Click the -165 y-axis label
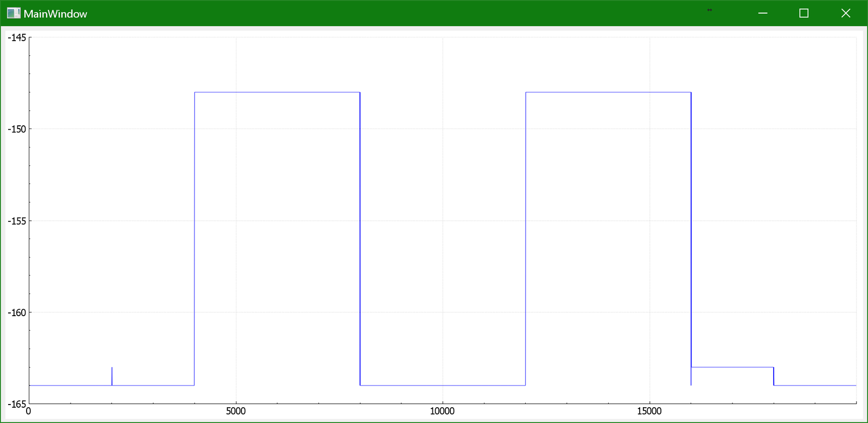 pyautogui.click(x=17, y=404)
